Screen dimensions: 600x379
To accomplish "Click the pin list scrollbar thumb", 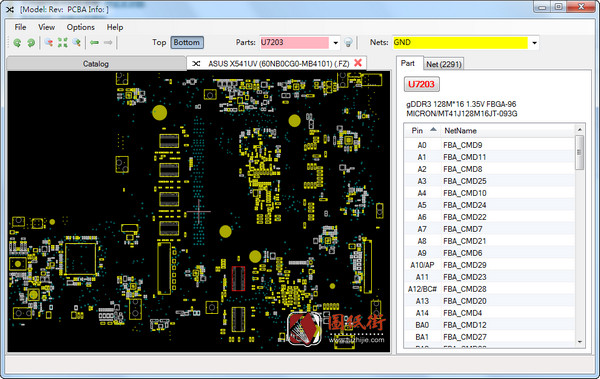I will [579, 152].
